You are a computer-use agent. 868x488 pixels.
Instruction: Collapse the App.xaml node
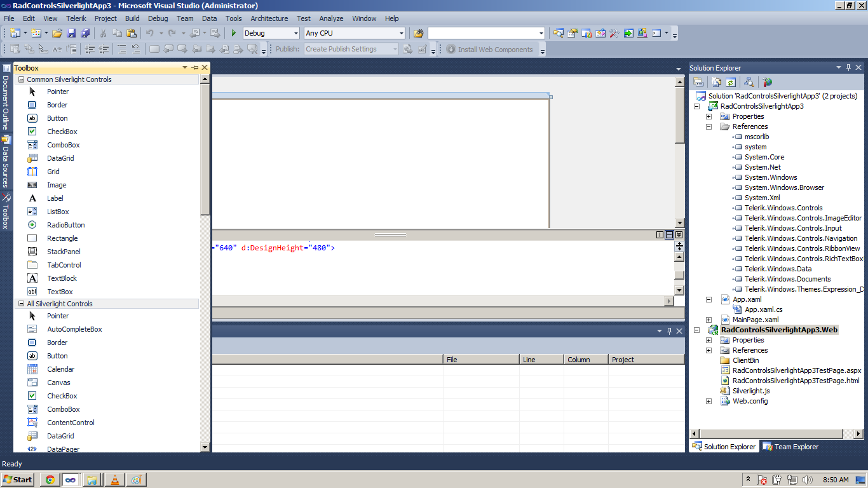[x=709, y=299]
